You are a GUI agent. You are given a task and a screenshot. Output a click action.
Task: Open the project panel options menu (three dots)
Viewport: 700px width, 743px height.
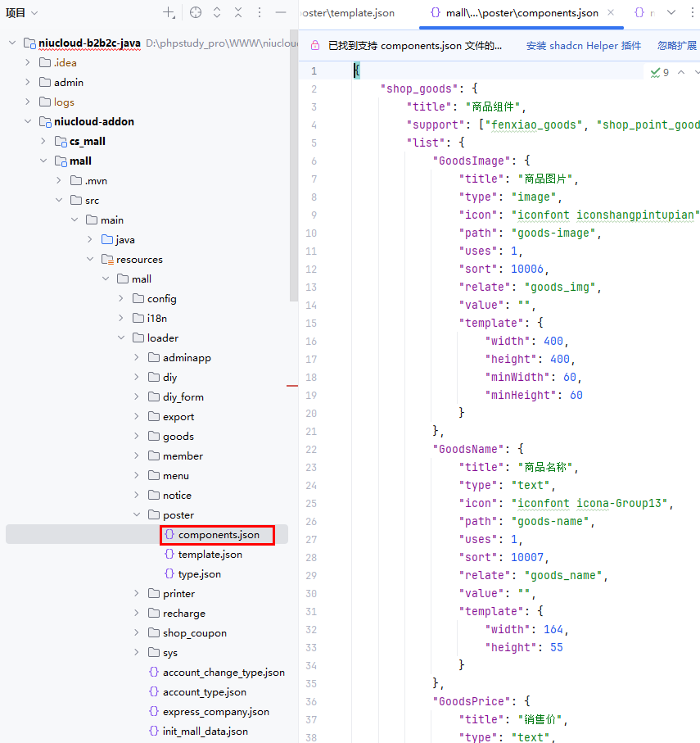pos(260,12)
